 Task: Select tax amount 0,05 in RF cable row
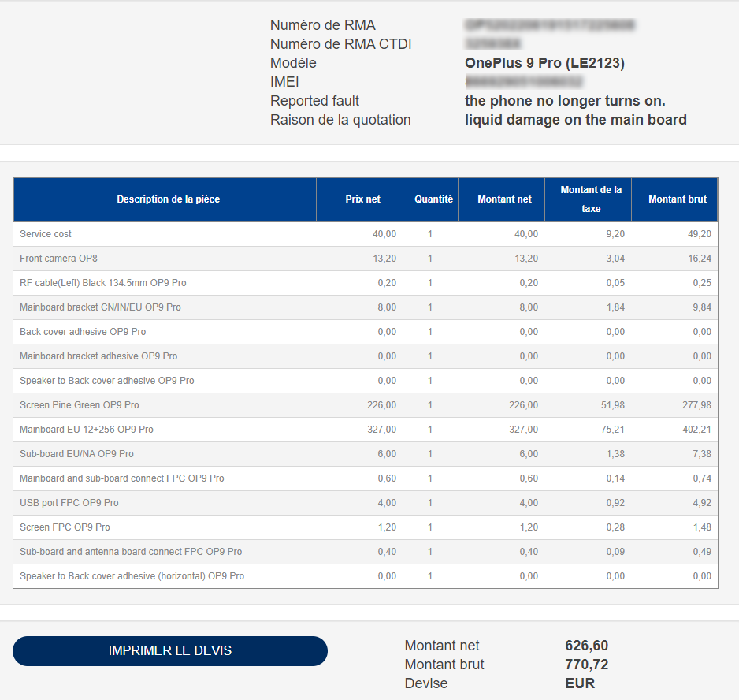(x=615, y=283)
